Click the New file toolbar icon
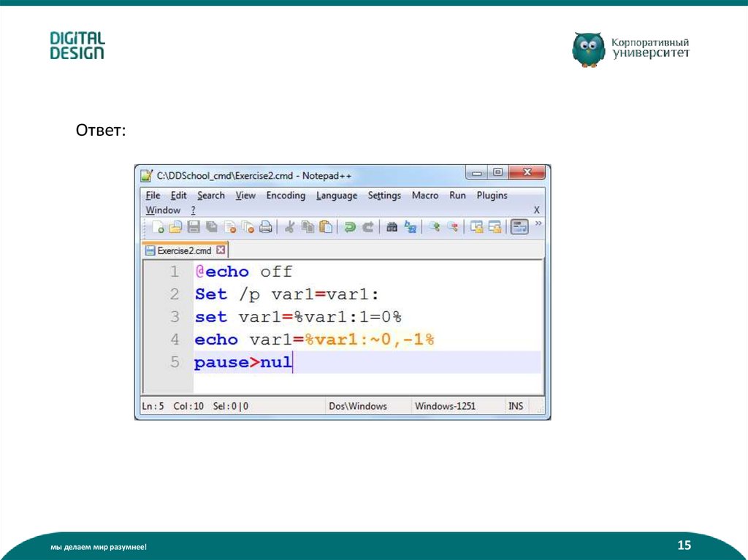748x560 pixels. click(x=157, y=227)
